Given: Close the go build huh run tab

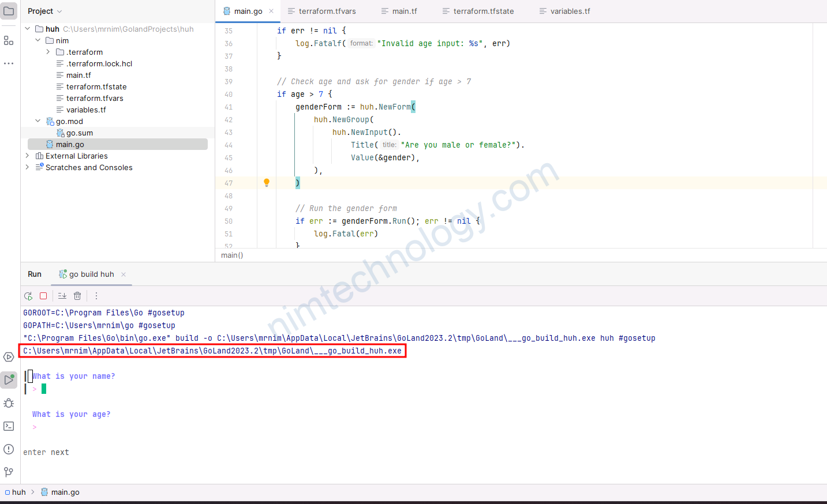Looking at the screenshot, I should [124, 274].
